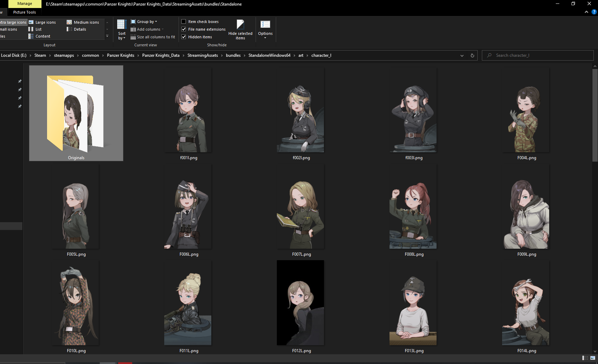Click the F010L.png file name
598x364 pixels.
tap(76, 351)
